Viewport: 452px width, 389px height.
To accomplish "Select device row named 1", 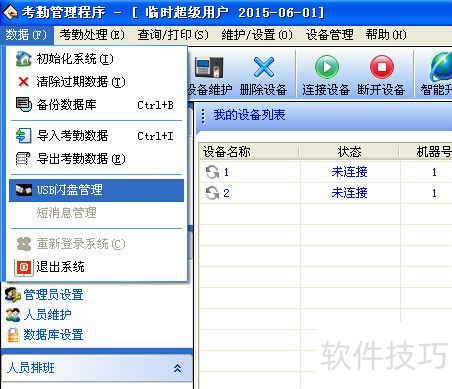I will tap(326, 172).
